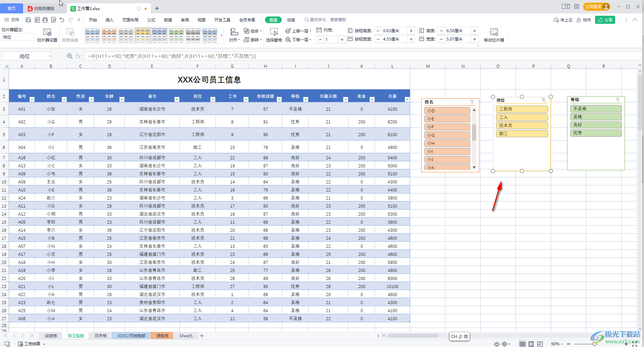Toggle 工人 item in 岗位 slicer
The height and width of the screenshot is (347, 644).
pyautogui.click(x=522, y=117)
